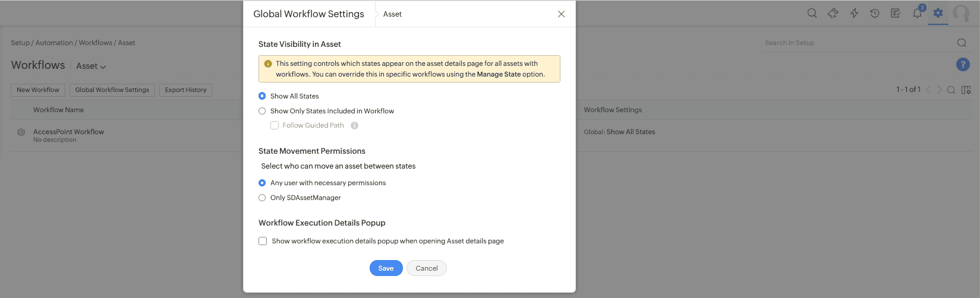
Task: Go to Automation in the breadcrumb
Action: [54, 43]
